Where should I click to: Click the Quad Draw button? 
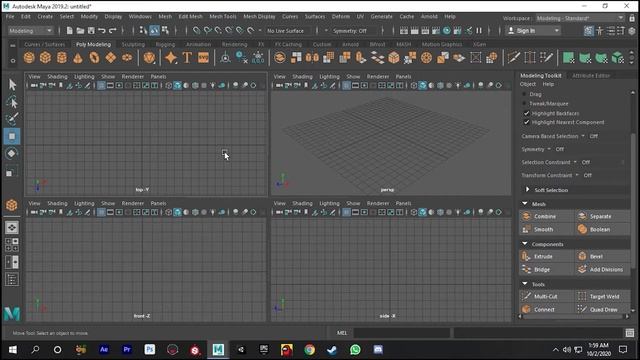tap(602, 309)
